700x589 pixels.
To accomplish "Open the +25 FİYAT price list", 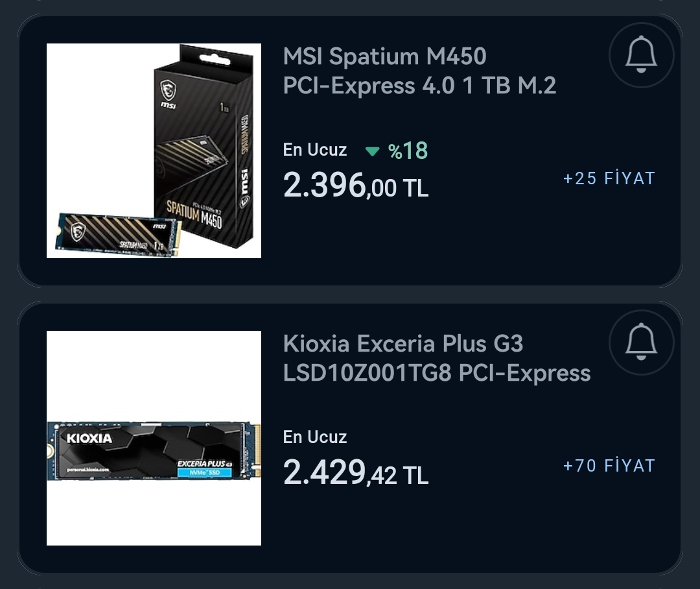I will tap(609, 178).
